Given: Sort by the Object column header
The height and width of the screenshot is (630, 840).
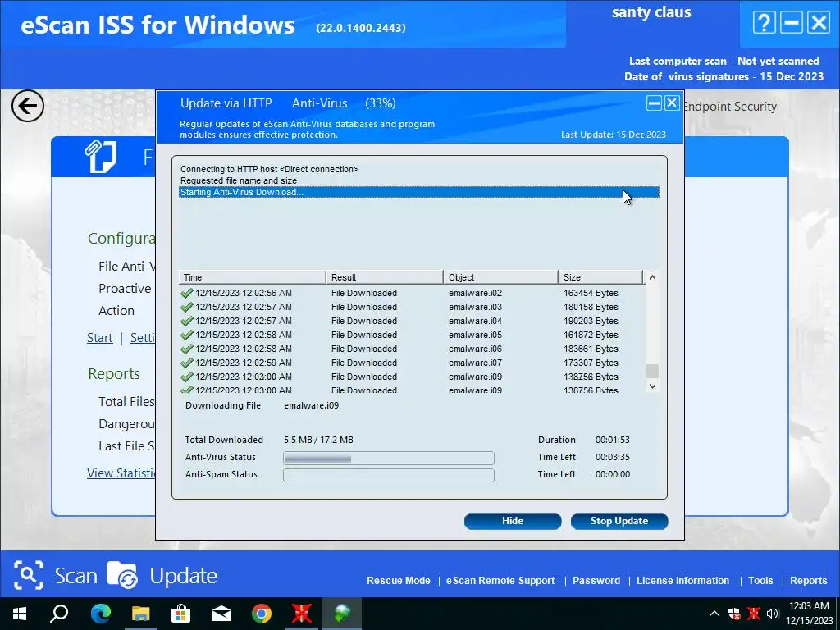Looking at the screenshot, I should pyautogui.click(x=501, y=277).
